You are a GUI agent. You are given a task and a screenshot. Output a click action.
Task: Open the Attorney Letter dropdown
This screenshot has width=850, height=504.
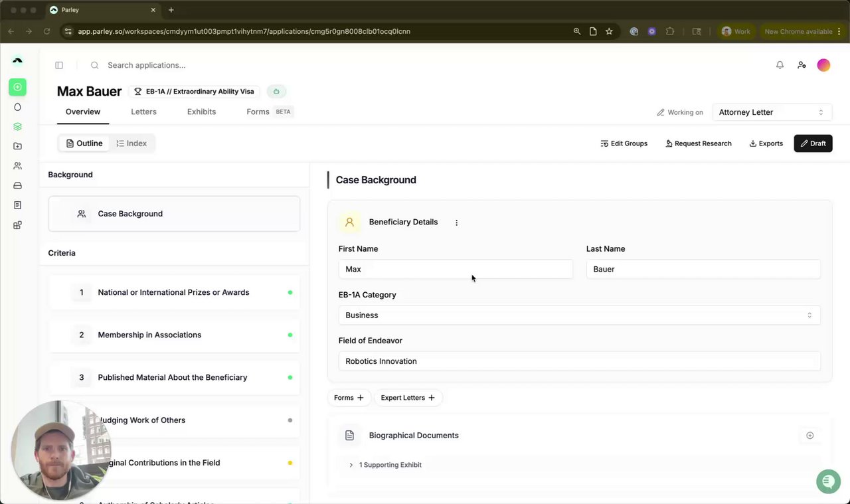pyautogui.click(x=772, y=112)
